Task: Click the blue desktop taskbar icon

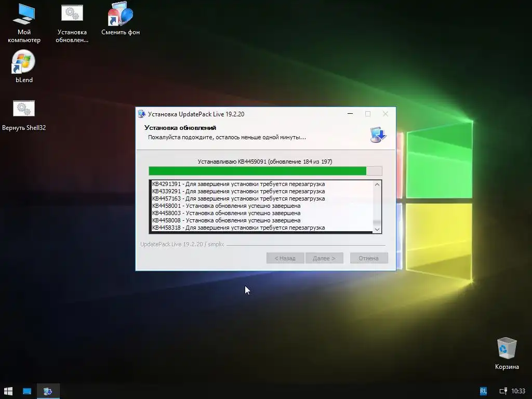Action: tap(27, 391)
